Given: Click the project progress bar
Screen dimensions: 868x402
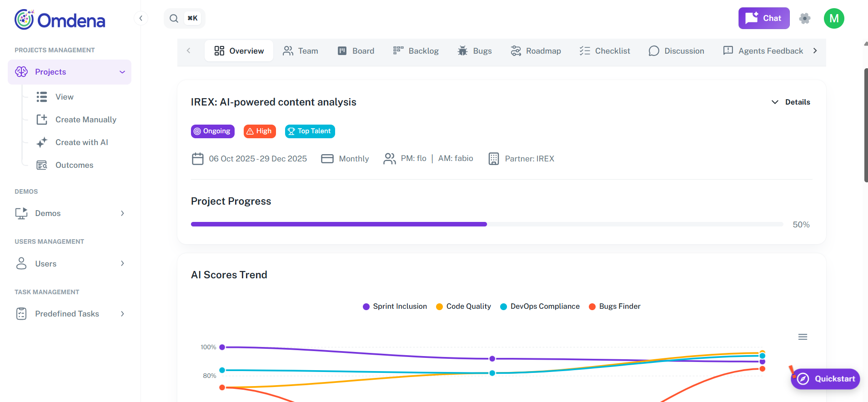Looking at the screenshot, I should [487, 224].
